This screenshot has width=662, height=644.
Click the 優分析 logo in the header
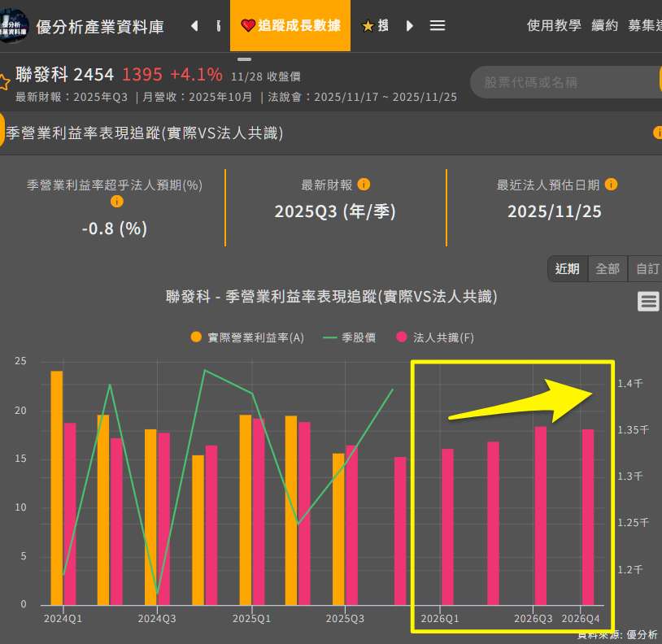pos(15,26)
